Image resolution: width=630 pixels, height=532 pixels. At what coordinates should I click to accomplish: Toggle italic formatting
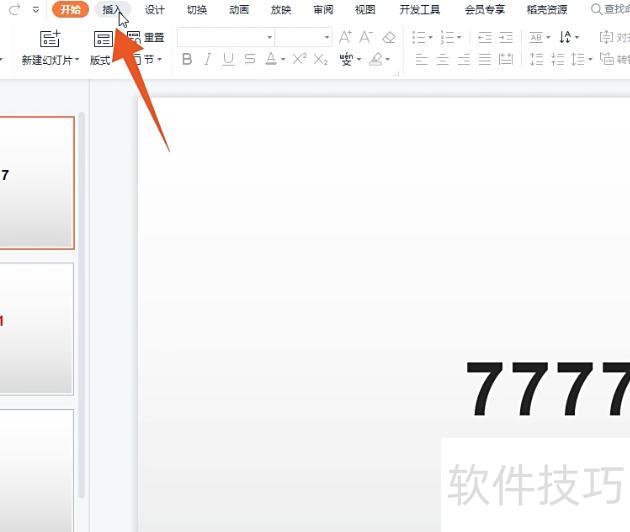208,59
